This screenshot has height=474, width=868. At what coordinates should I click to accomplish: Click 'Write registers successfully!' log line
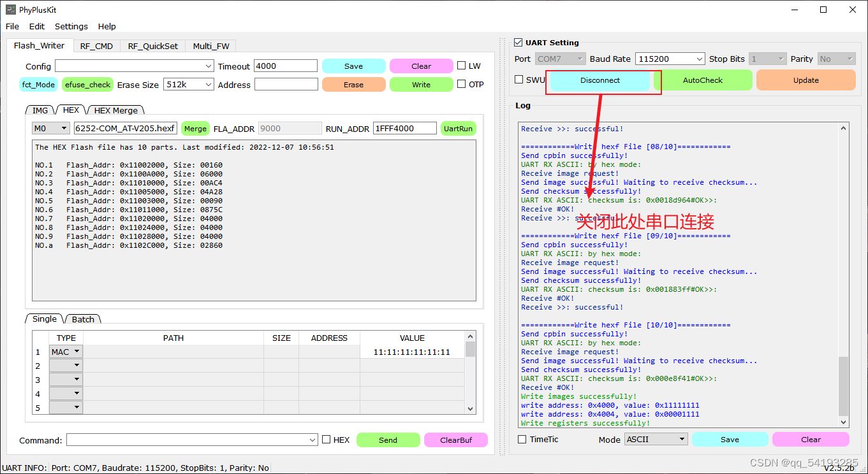pos(585,423)
